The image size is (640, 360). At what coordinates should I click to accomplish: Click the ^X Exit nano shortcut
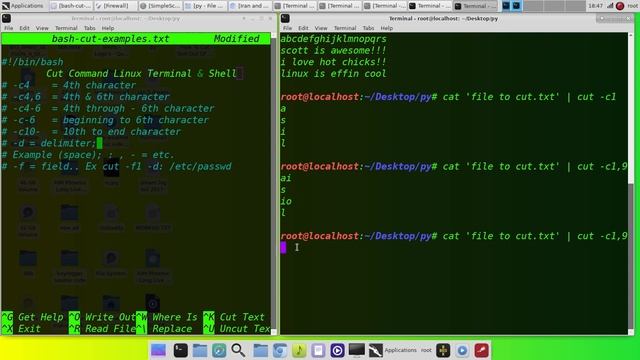[21, 329]
